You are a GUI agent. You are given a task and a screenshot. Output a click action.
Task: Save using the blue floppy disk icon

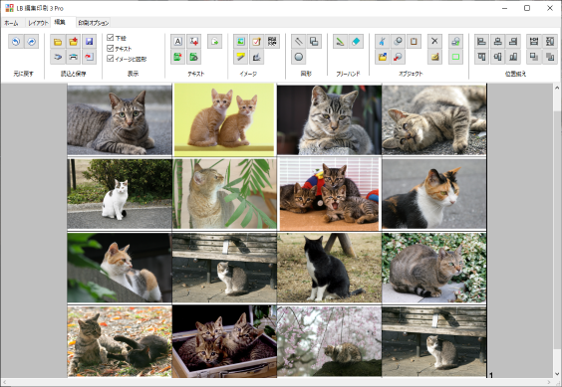point(89,42)
